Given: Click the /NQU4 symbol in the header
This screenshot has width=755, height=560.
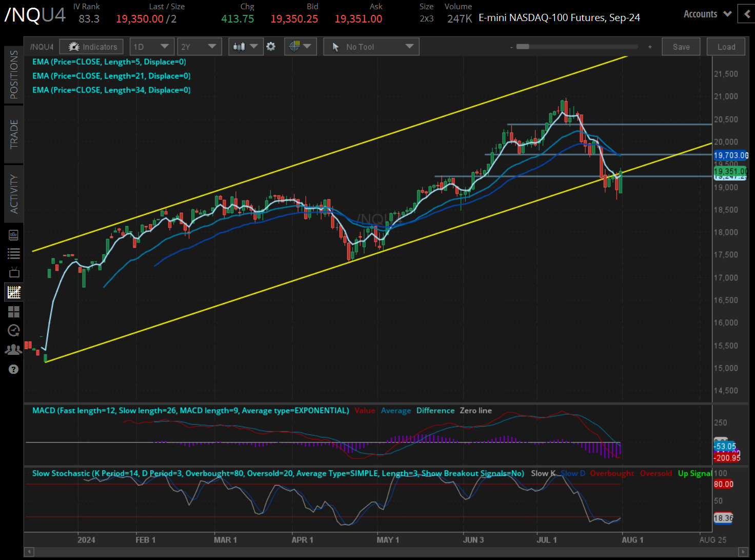Looking at the screenshot, I should 35,14.
